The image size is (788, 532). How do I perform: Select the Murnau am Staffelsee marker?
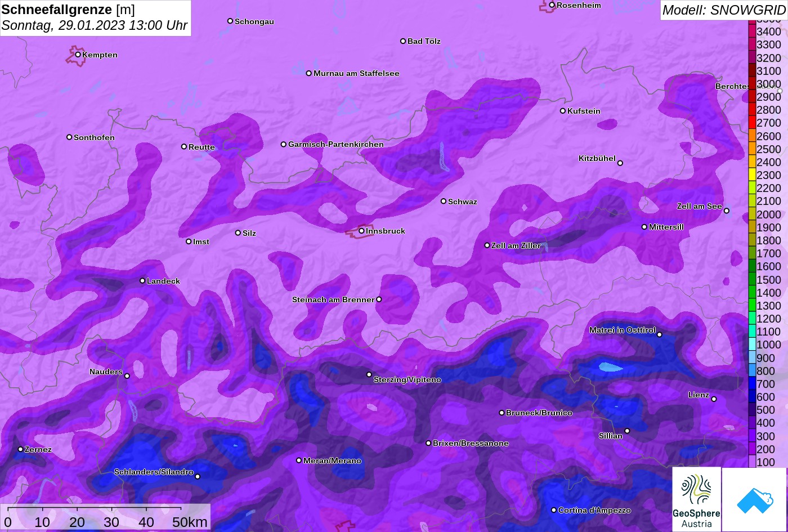309,73
